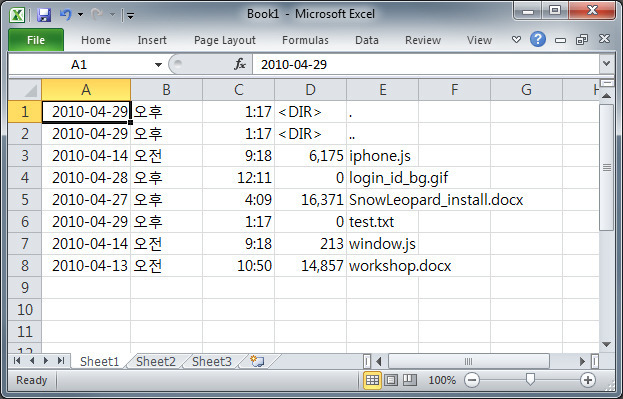Insert a new worksheet with the tab icon

click(x=257, y=361)
